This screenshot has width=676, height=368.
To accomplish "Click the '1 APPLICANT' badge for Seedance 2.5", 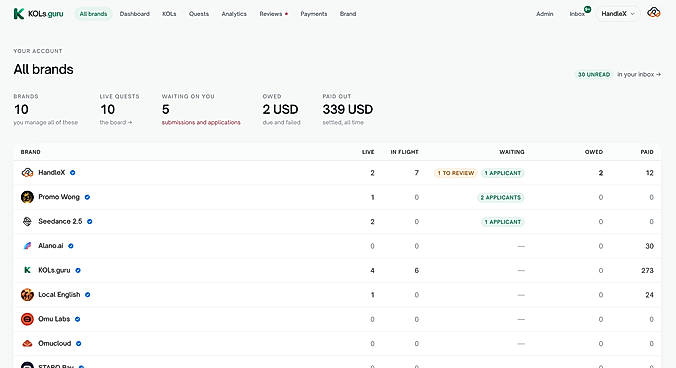I will click(503, 222).
